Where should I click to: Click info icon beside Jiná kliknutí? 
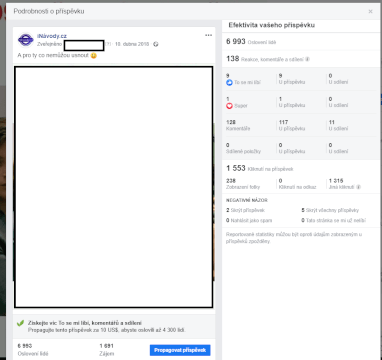(x=358, y=187)
